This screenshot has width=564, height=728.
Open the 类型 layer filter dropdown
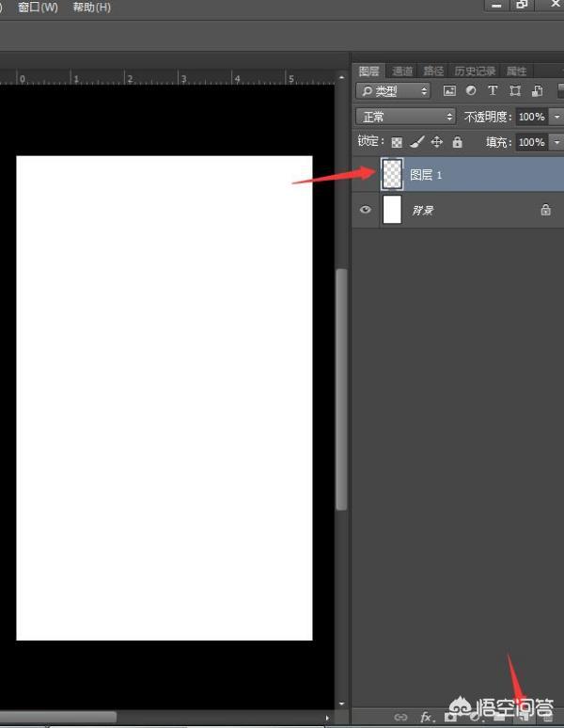point(393,91)
